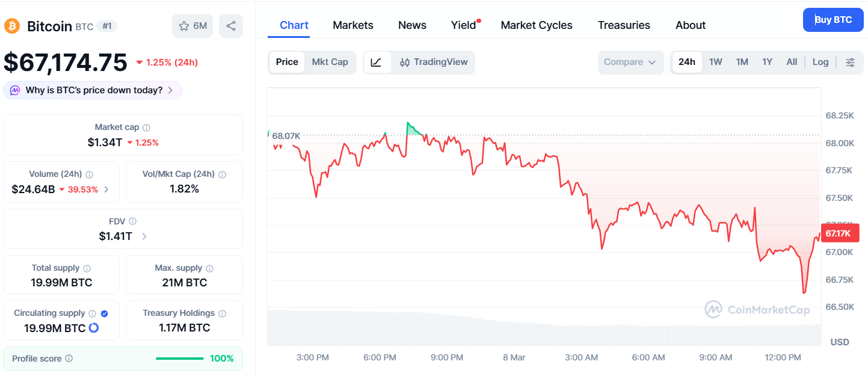Click the Market cap info icon
This screenshot has height=376, width=868.
147,128
